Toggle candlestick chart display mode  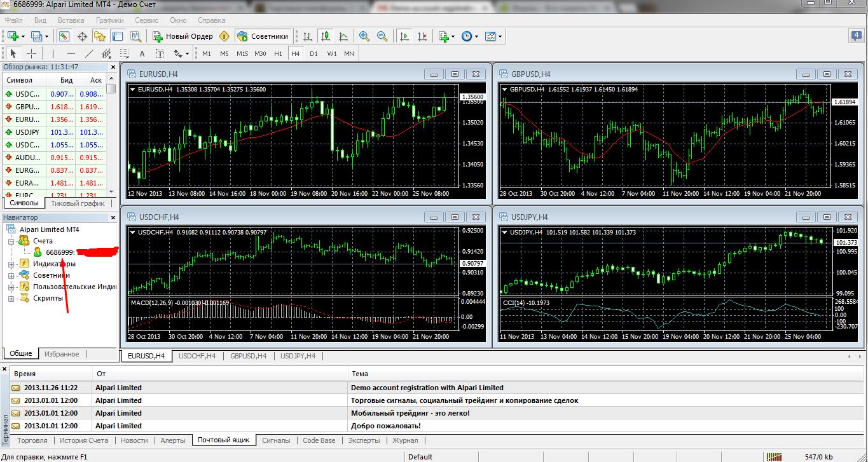point(325,36)
